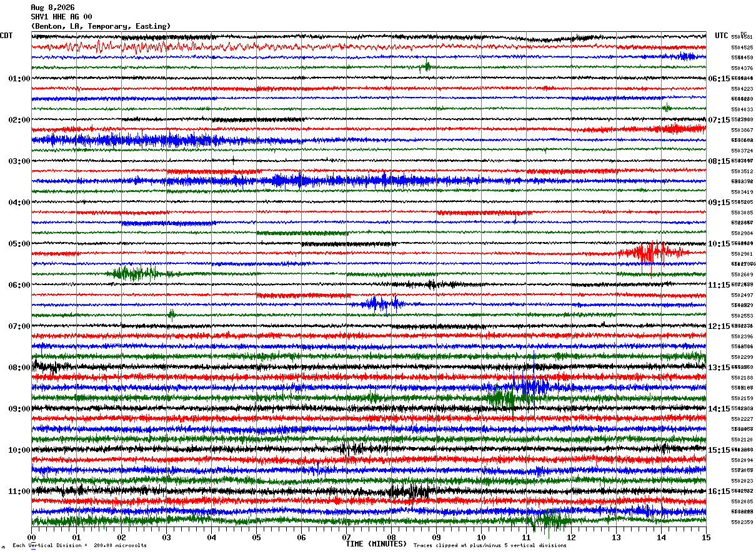This screenshot has width=756, height=554.
Task: Click the DC value 5502159
Action: [x=742, y=398]
